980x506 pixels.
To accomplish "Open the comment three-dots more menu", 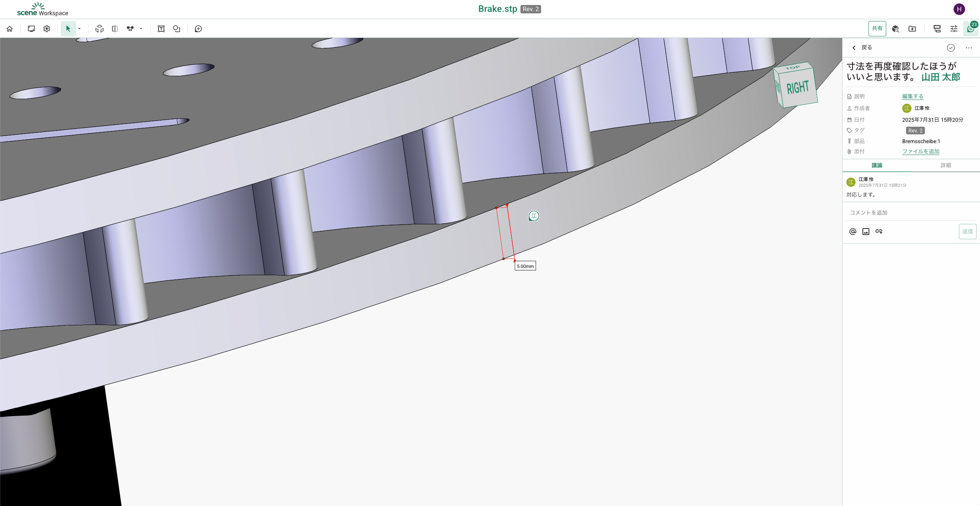I will click(x=969, y=48).
